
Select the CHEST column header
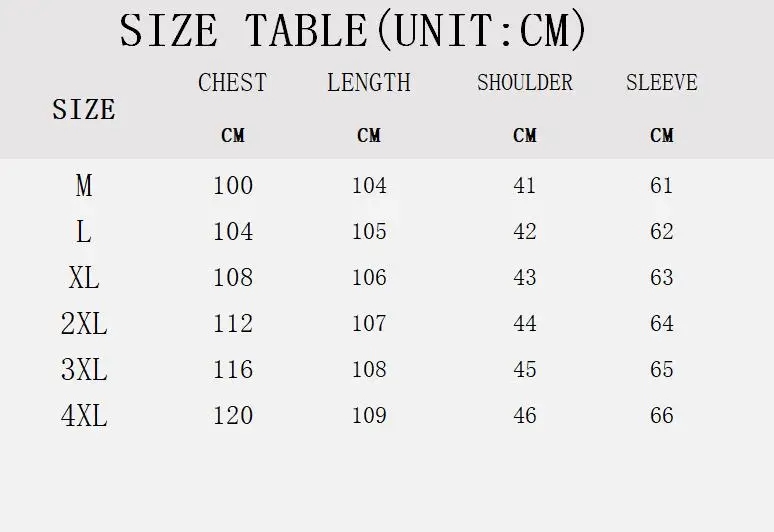pos(232,82)
